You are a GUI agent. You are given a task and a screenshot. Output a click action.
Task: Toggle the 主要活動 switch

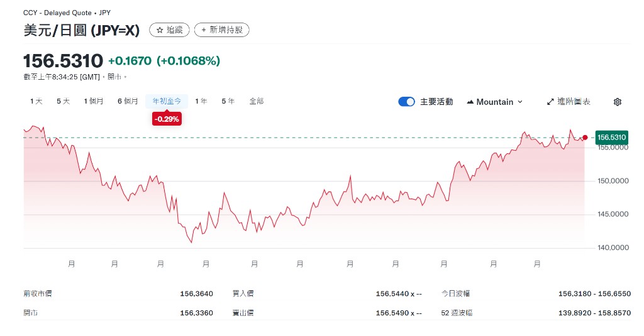pyautogui.click(x=406, y=102)
